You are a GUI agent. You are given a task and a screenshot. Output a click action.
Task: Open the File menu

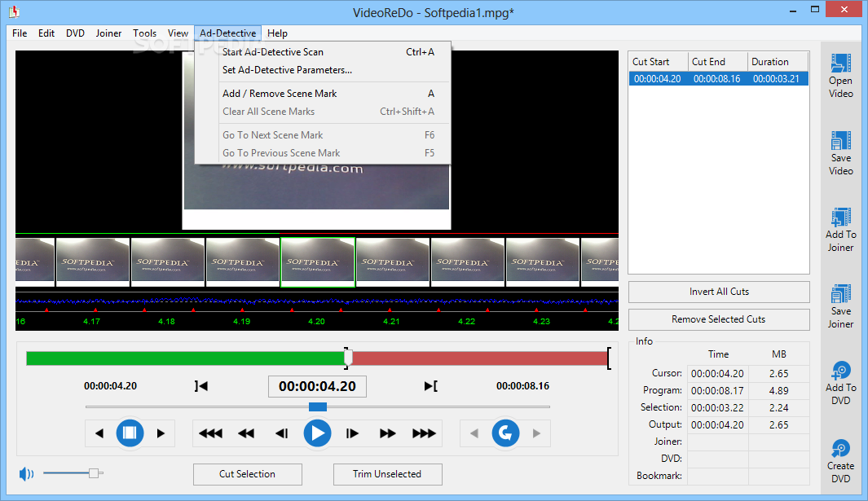click(20, 33)
